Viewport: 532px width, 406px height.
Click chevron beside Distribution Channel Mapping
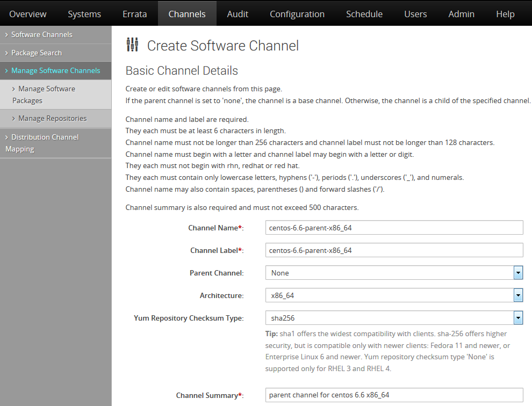tap(6, 137)
